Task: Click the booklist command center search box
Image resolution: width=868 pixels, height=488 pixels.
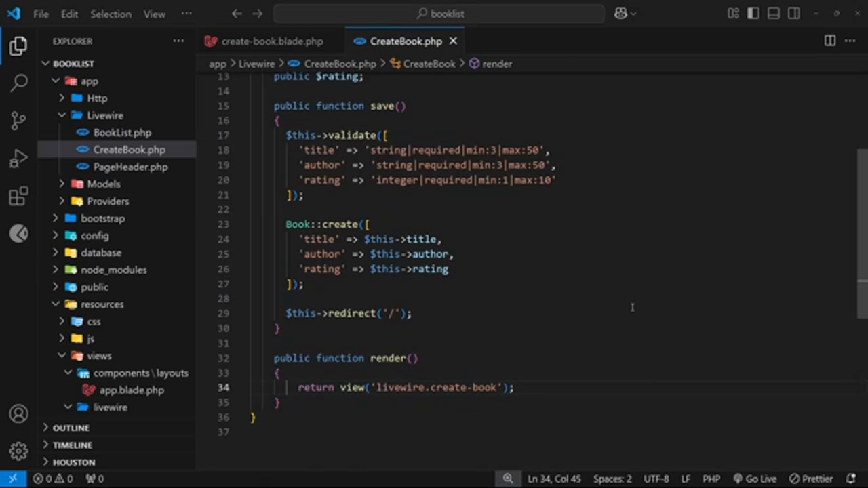Action: pos(439,14)
